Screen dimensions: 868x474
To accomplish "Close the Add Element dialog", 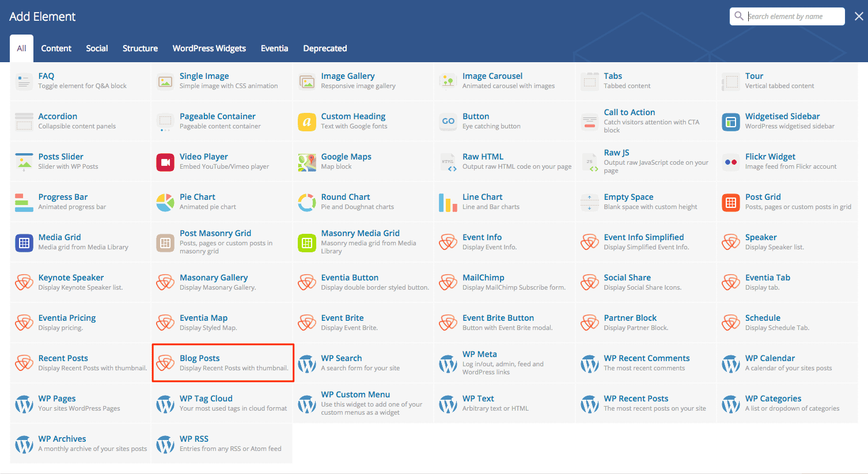I will click(859, 17).
